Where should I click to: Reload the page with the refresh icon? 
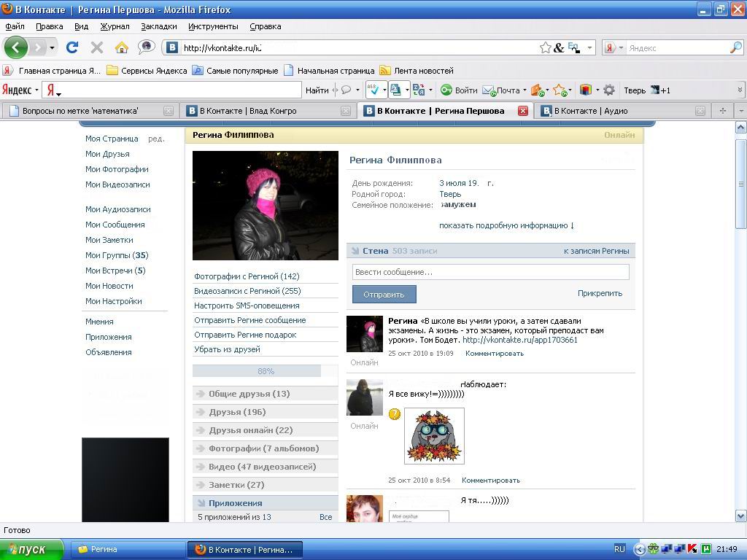pyautogui.click(x=72, y=47)
